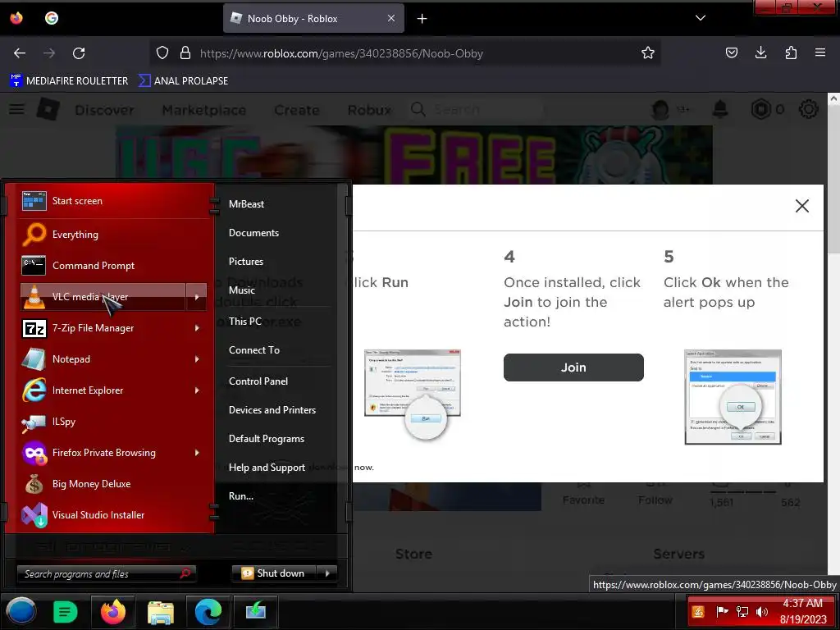This screenshot has height=630, width=840.
Task: Click the Join button in Roblox dialog
Action: click(x=573, y=367)
